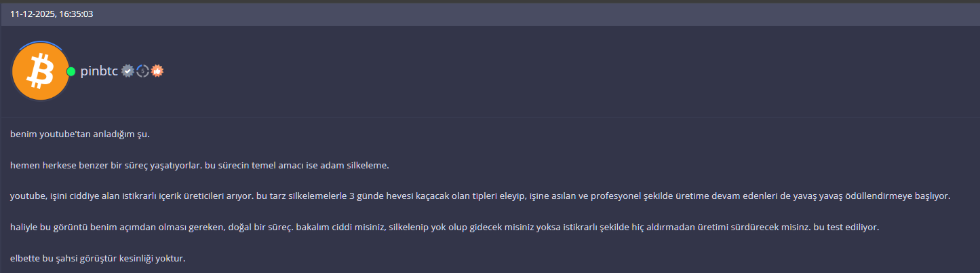Click the verified checkmark badge beside pinbtc

(128, 71)
